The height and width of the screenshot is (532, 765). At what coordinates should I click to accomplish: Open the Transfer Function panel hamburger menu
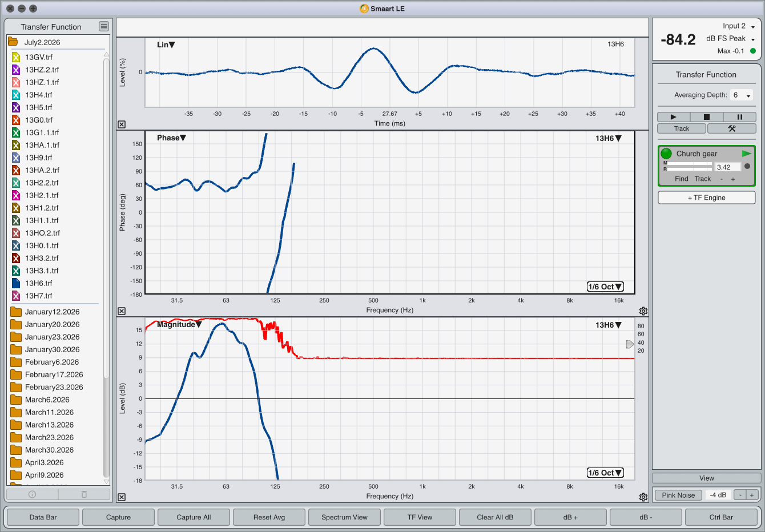click(x=103, y=26)
